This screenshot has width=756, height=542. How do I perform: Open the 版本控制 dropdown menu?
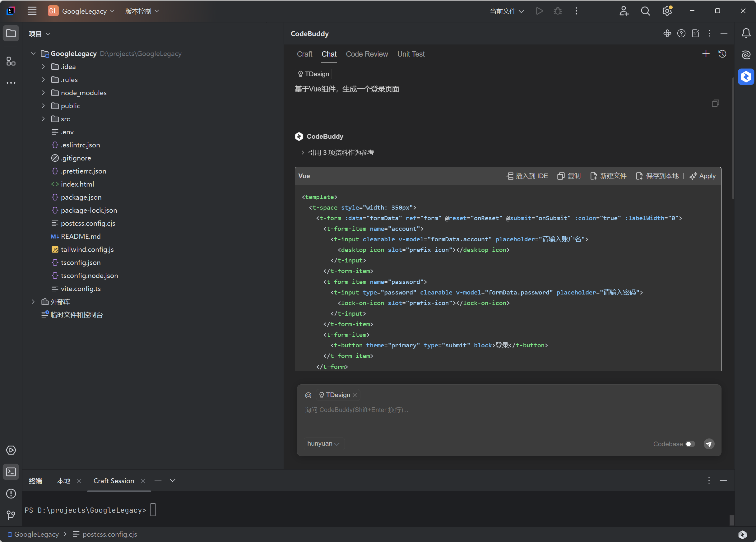tap(142, 11)
